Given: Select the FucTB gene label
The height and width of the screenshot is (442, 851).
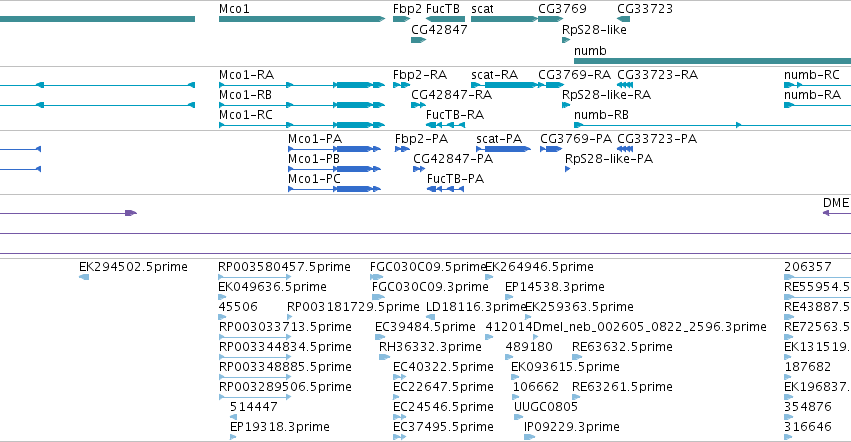Looking at the screenshot, I should (443, 9).
